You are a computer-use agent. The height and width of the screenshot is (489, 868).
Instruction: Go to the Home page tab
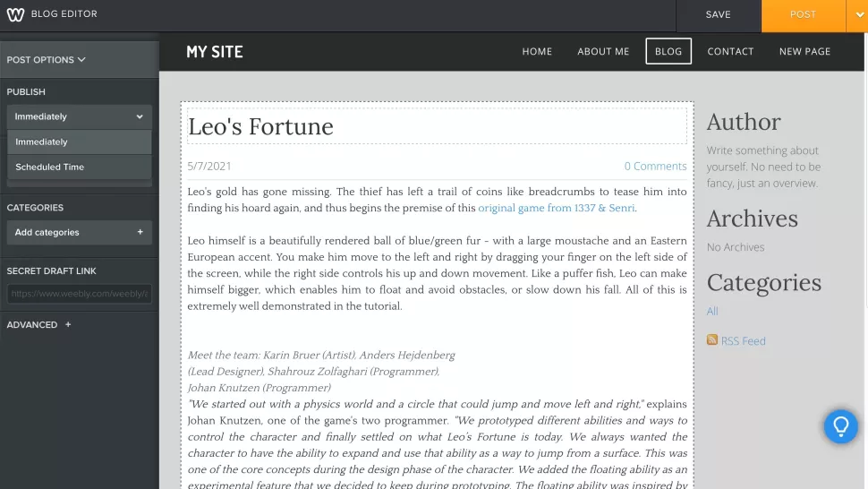pyautogui.click(x=537, y=52)
